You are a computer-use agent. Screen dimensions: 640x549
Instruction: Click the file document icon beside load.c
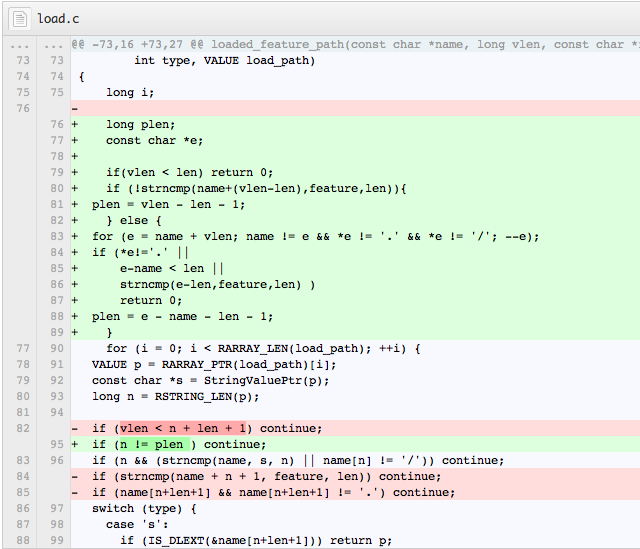point(20,19)
